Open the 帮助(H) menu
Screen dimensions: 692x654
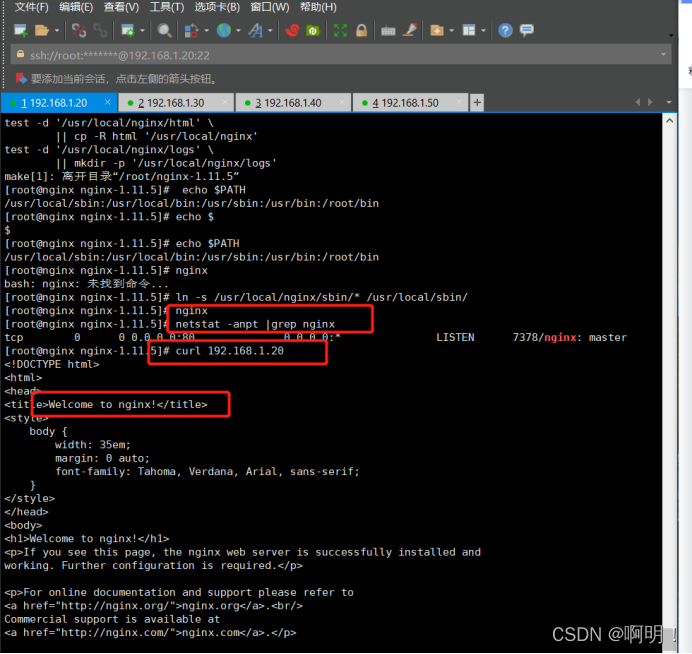click(318, 7)
